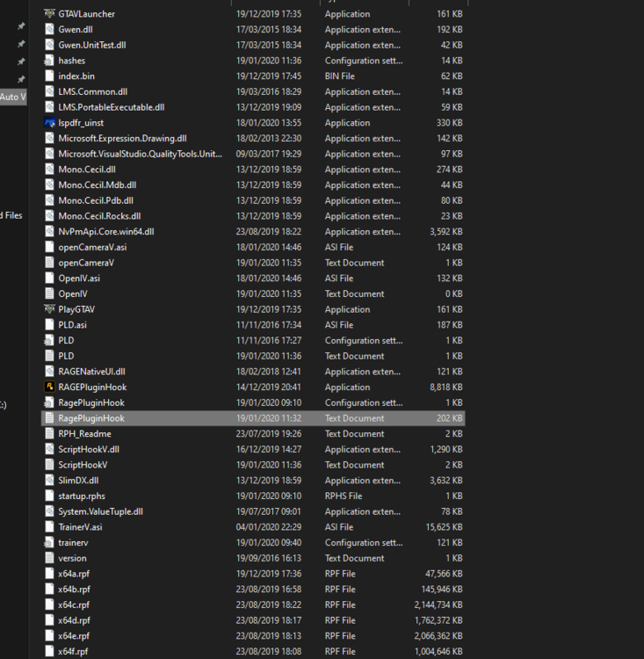644x659 pixels.
Task: Click the 04/01/2020 22:29 date cell
Action: pos(269,527)
